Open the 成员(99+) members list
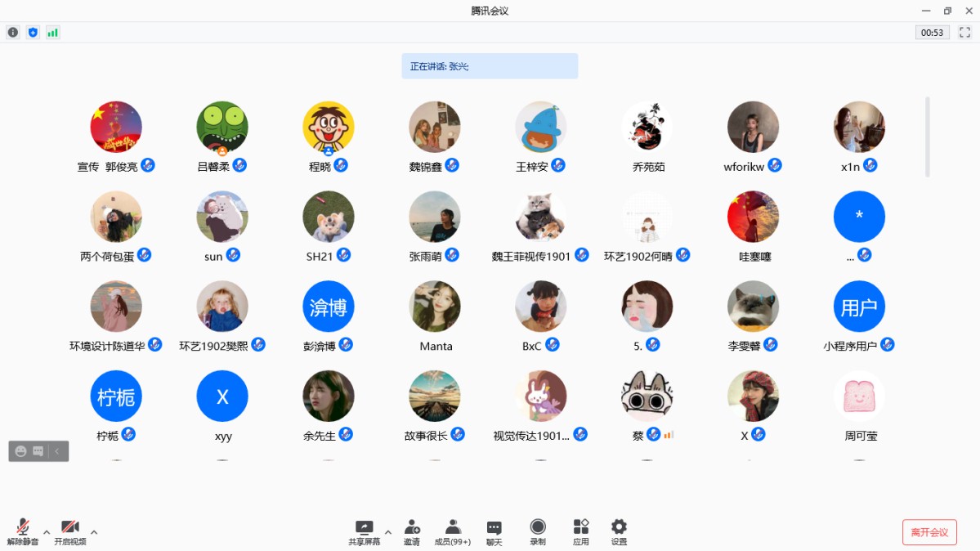 452,532
